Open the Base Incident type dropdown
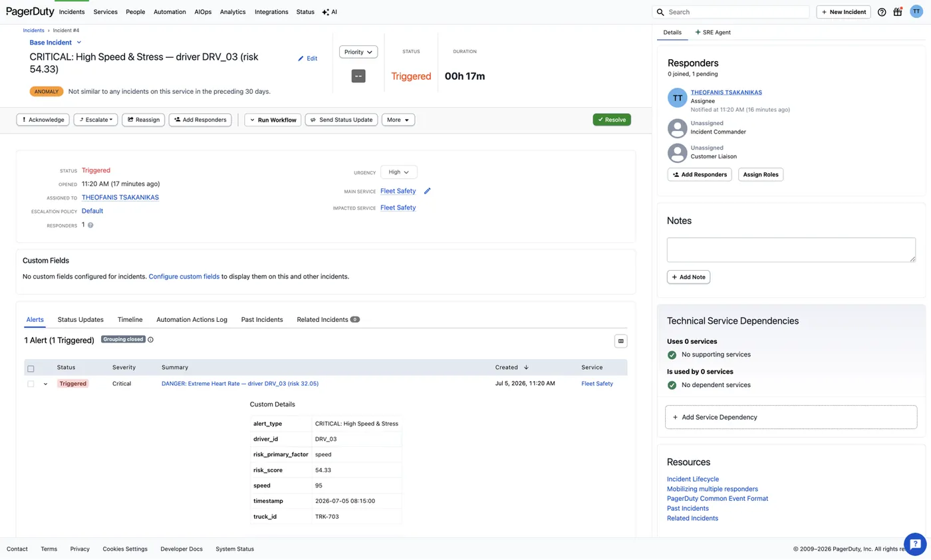The height and width of the screenshot is (560, 931). coord(56,43)
